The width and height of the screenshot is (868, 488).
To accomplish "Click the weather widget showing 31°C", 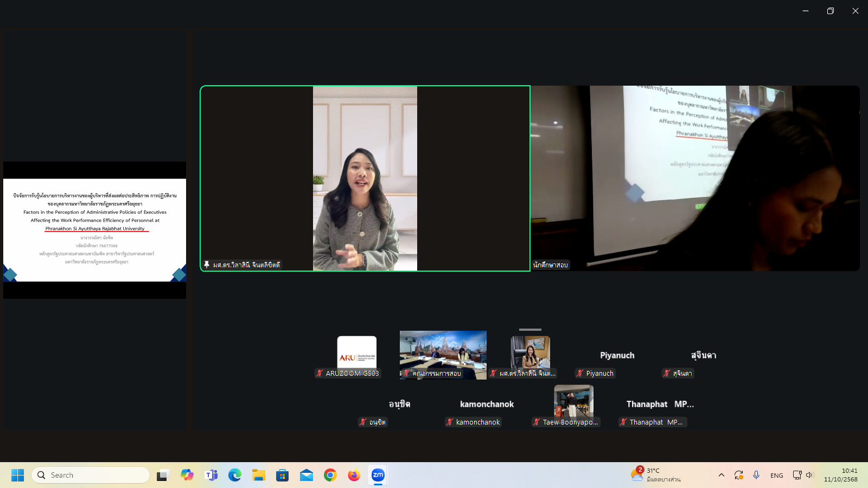I will click(656, 475).
